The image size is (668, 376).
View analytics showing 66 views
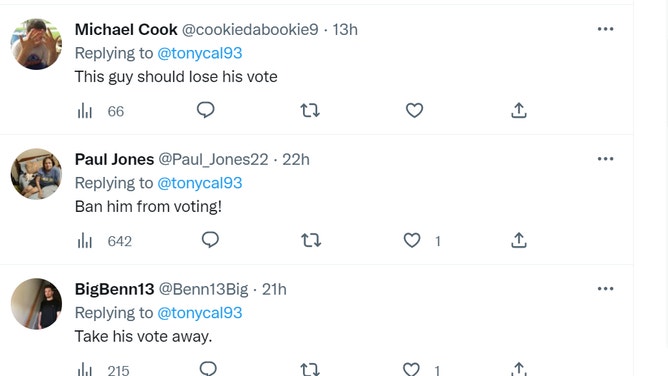pos(101,111)
